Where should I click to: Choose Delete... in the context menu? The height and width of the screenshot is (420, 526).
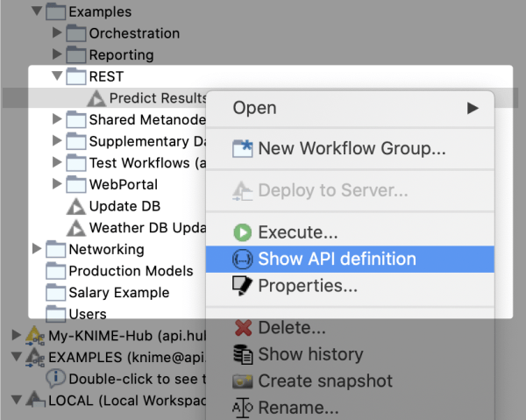350,327
